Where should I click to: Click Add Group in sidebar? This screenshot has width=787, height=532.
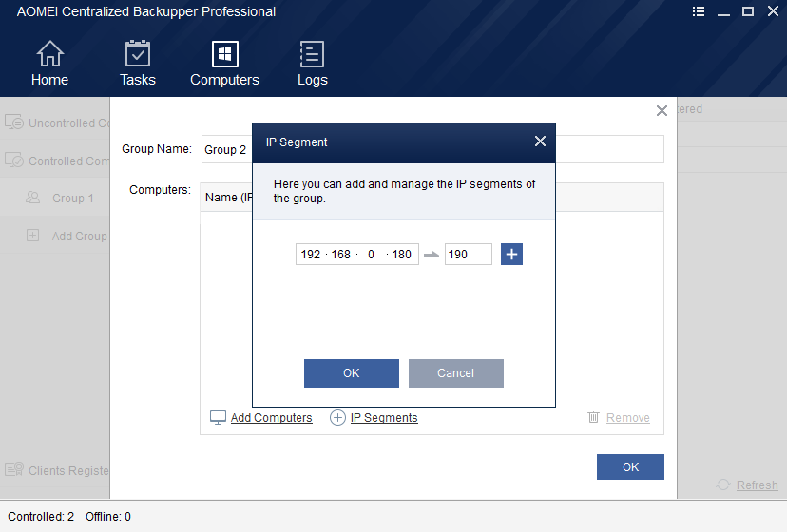coord(55,236)
